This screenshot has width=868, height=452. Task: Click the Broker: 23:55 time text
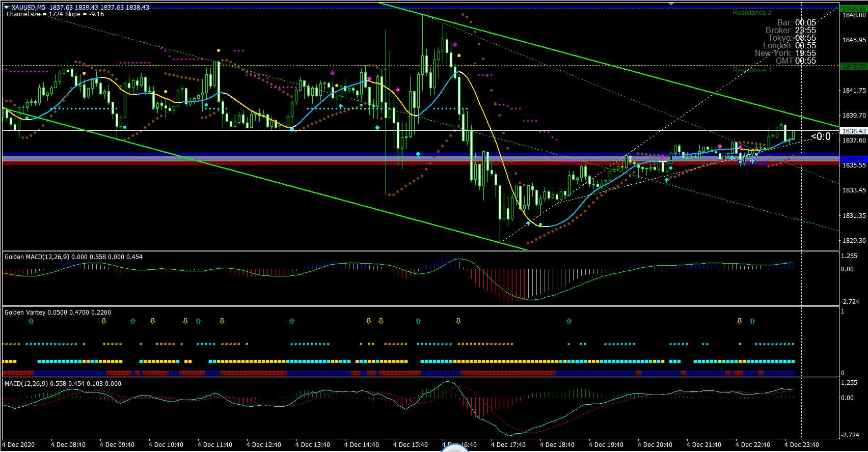tap(791, 31)
